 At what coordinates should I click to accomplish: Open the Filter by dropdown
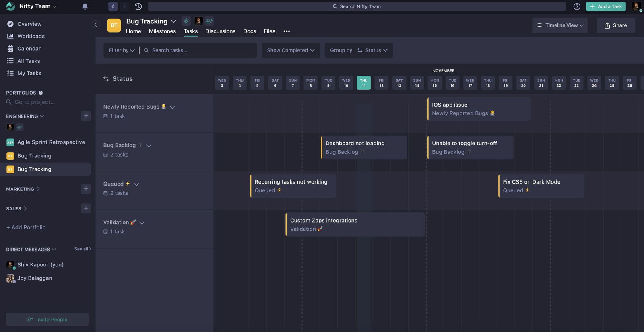click(x=122, y=50)
